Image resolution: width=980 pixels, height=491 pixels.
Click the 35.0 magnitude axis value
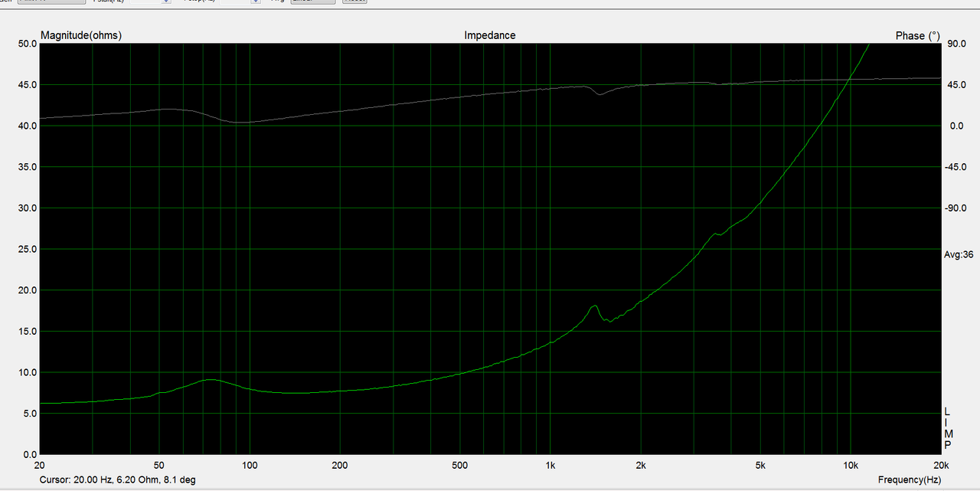click(28, 167)
